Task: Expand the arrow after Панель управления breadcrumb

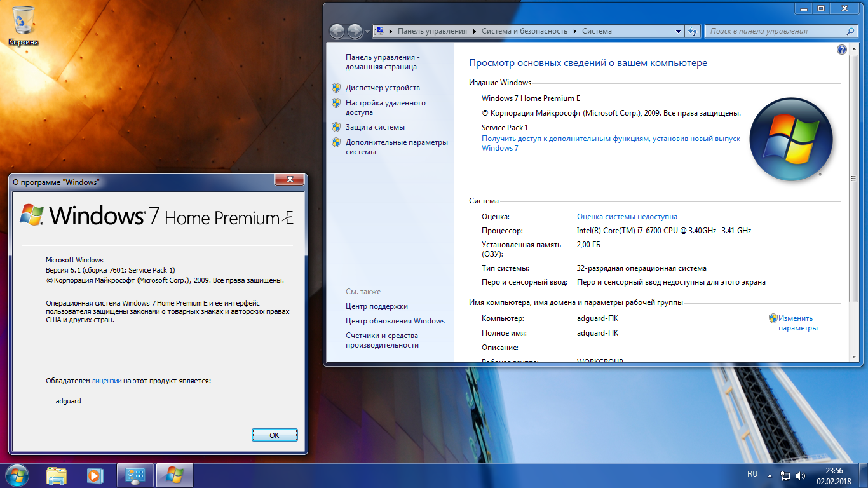Action: click(x=474, y=31)
